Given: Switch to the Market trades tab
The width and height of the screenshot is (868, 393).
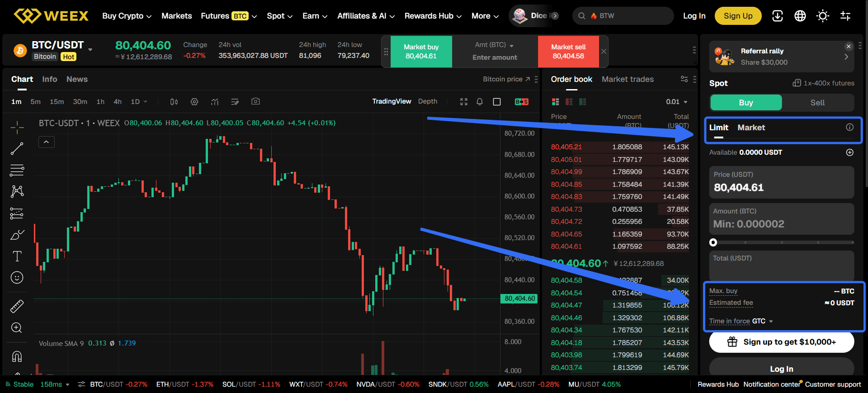Looking at the screenshot, I should tap(627, 79).
